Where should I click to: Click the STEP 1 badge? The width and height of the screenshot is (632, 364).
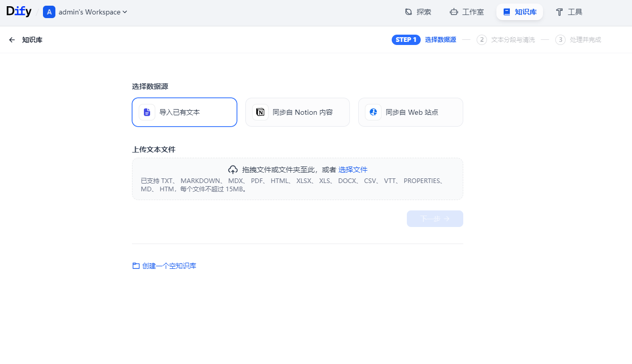406,40
